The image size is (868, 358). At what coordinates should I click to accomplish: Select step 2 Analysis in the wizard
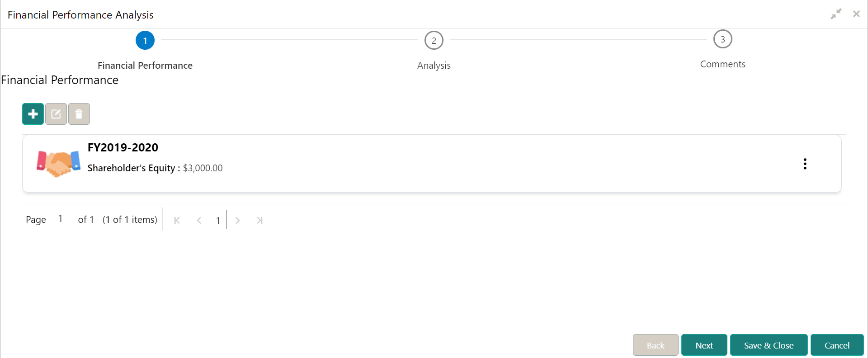pos(434,40)
